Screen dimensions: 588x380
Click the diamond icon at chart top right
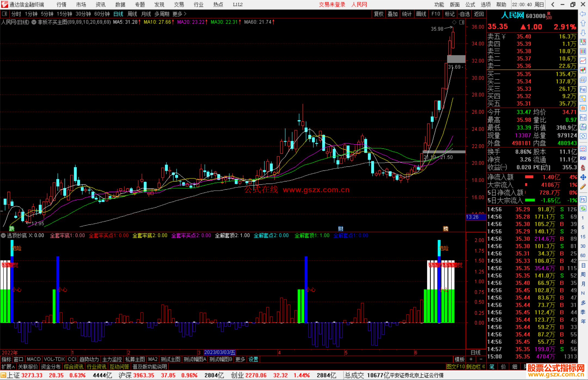click(x=454, y=22)
